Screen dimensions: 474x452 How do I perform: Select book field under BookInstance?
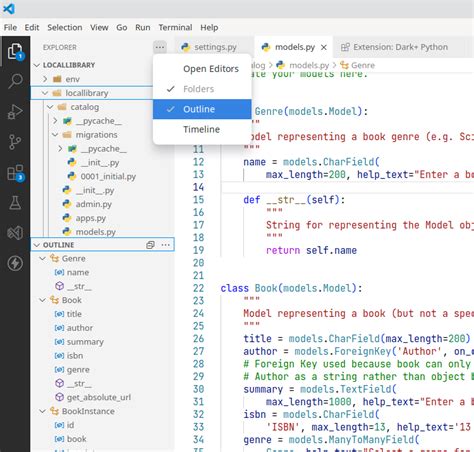(x=76, y=439)
